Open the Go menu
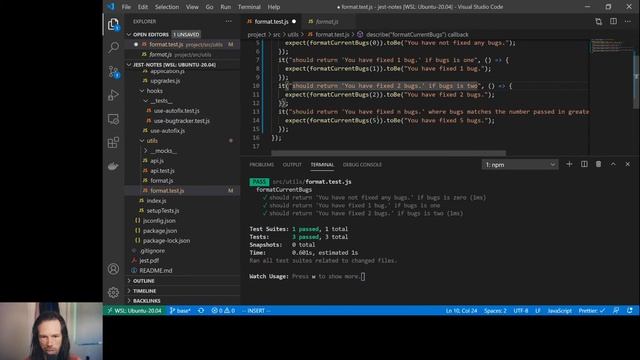The height and width of the screenshot is (360, 640). [x=209, y=7]
